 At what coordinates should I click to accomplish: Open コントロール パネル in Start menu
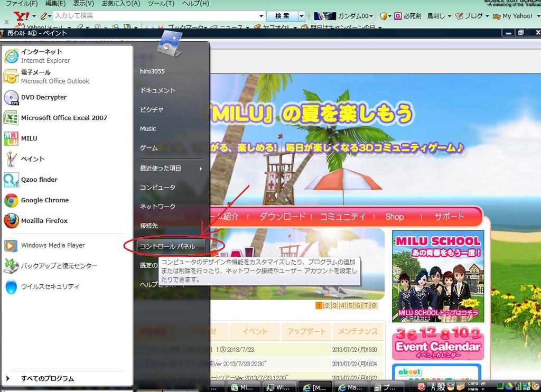pos(167,246)
